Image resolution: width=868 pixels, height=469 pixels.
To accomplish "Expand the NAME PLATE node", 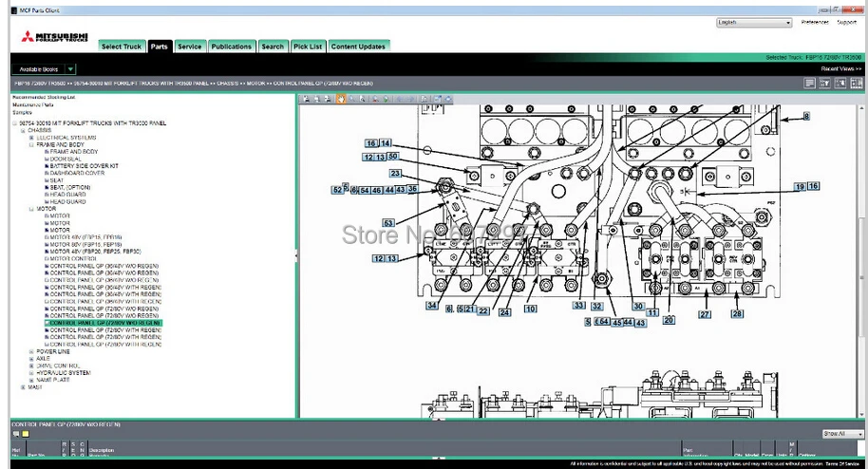I will (31, 381).
